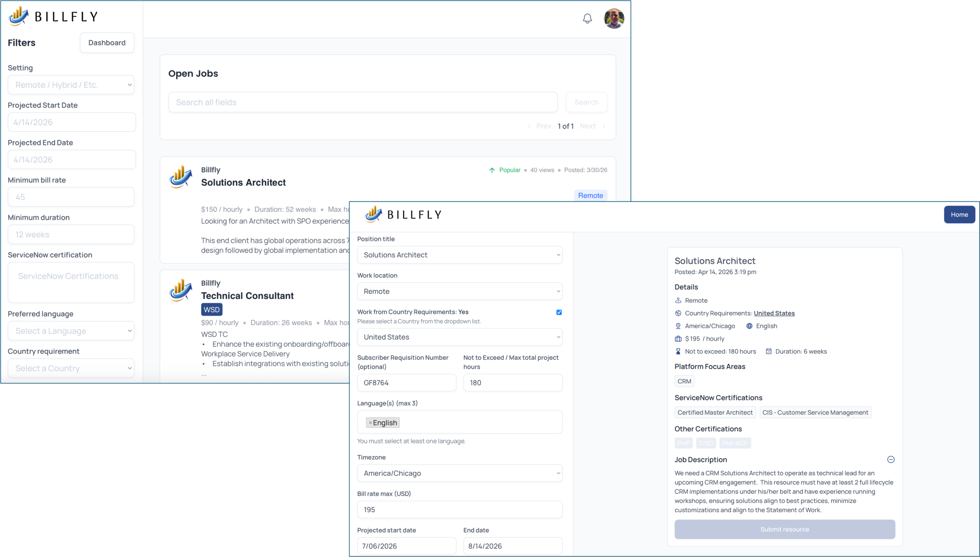This screenshot has height=557, width=980.
Task: Click the Search all fields box
Action: point(363,102)
